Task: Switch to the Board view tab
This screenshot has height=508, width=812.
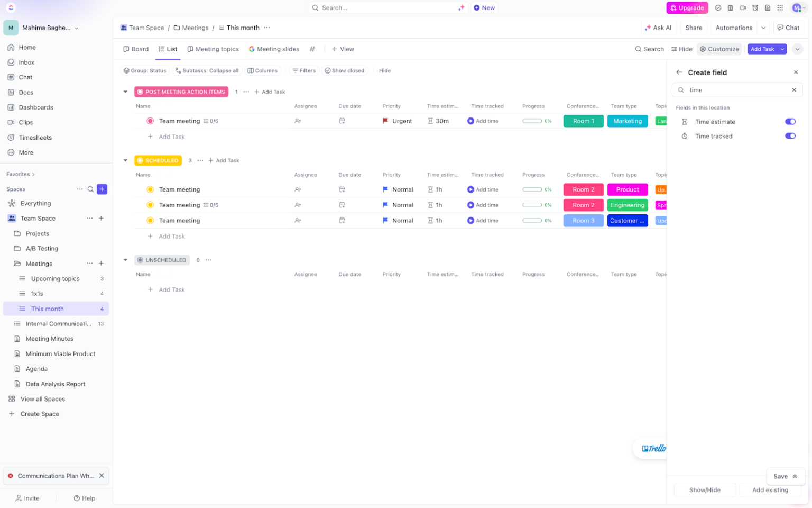Action: 136,49
